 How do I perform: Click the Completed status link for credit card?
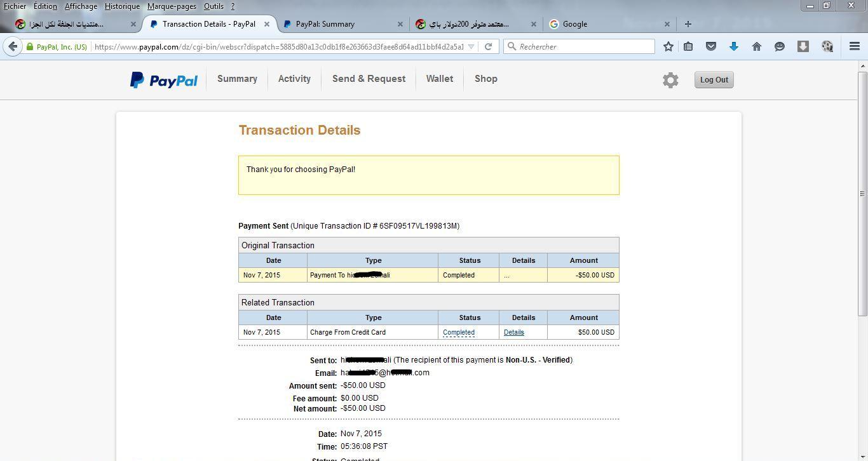click(459, 332)
